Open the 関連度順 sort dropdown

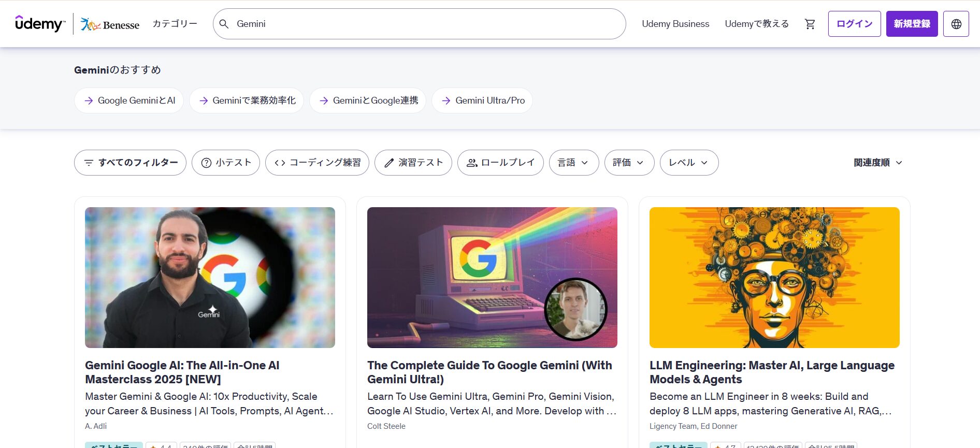(878, 163)
